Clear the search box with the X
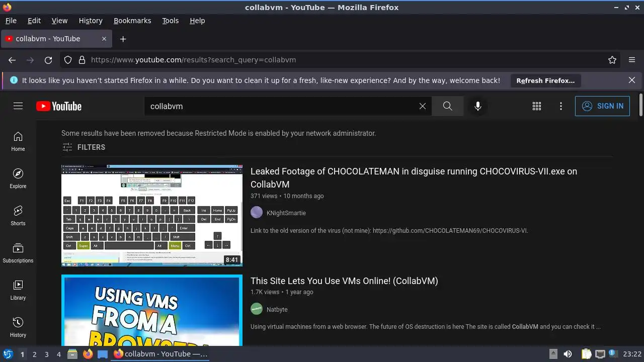 (423, 106)
